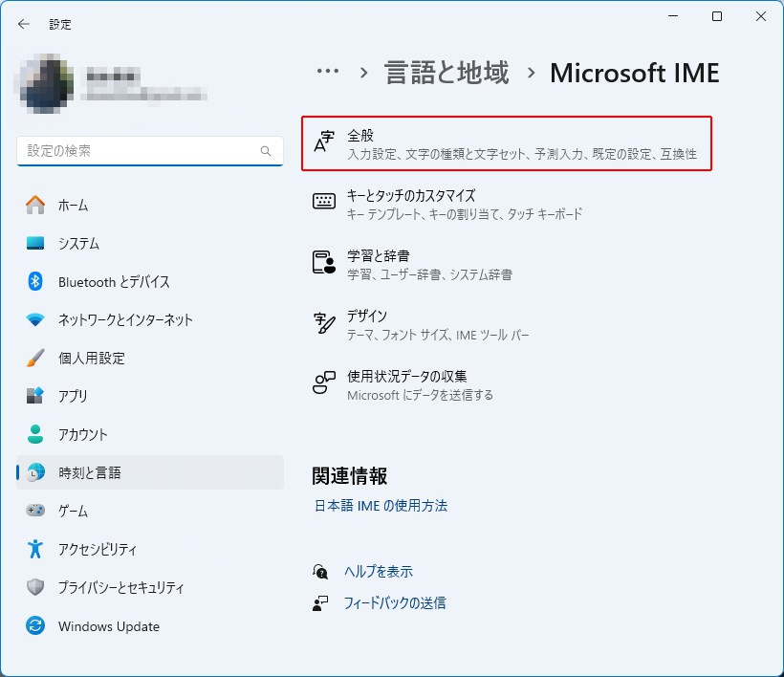Click the 使用状況データの収集 icon
This screenshot has width=784, height=677.
click(324, 383)
